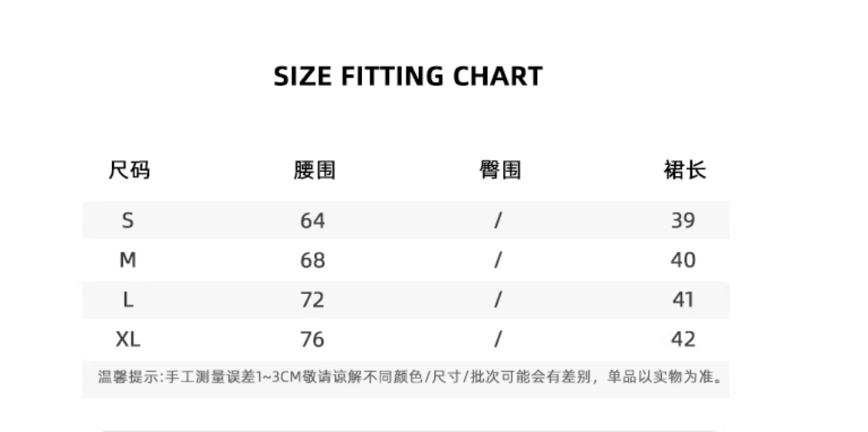Click the 温馨提示 note text
The image size is (868, 432).
(410, 376)
